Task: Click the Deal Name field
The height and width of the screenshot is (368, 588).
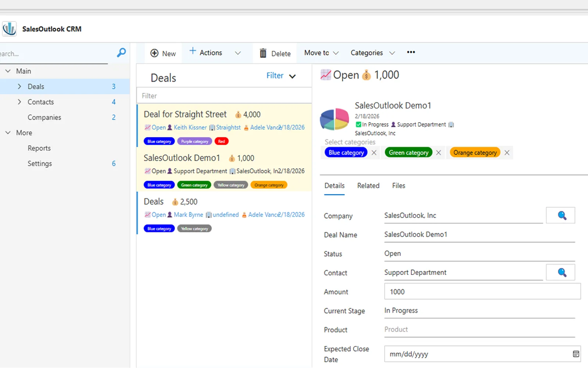Action: 480,234
